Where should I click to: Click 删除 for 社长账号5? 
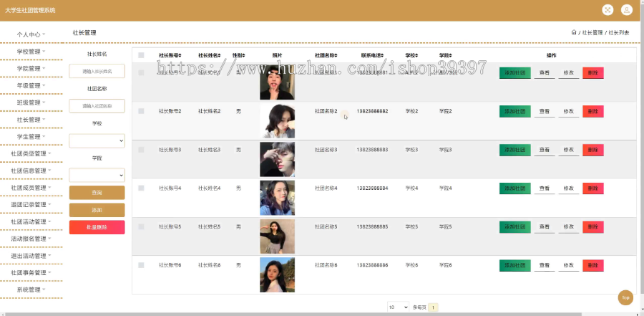593,227
